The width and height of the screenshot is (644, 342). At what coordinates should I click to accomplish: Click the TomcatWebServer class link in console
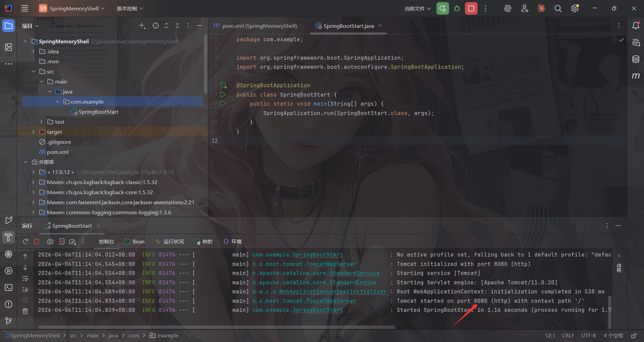[x=331, y=264]
